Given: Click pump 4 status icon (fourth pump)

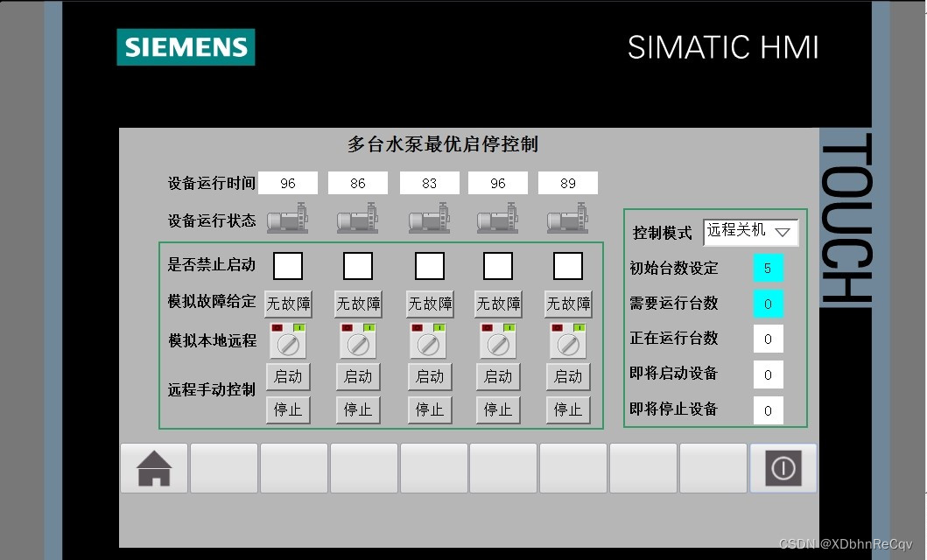Looking at the screenshot, I should coord(498,218).
